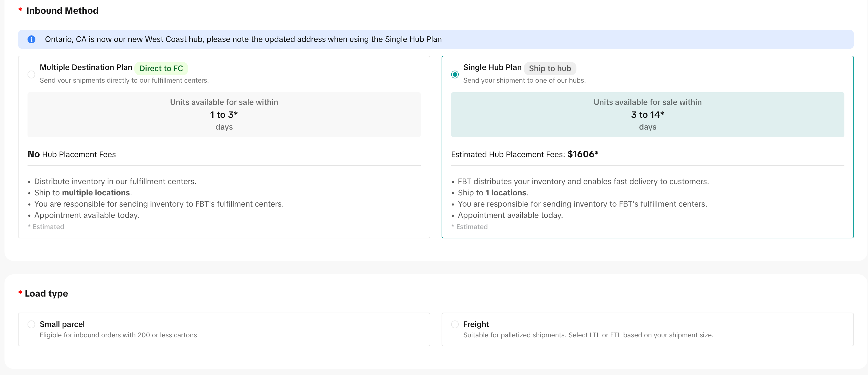Click the Inbound Method section heading

click(62, 11)
